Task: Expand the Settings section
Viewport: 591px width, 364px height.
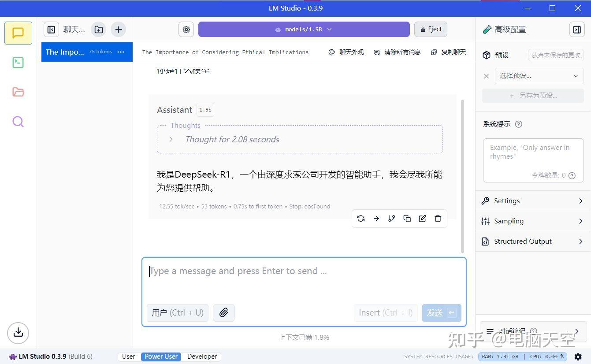Action: tap(533, 201)
